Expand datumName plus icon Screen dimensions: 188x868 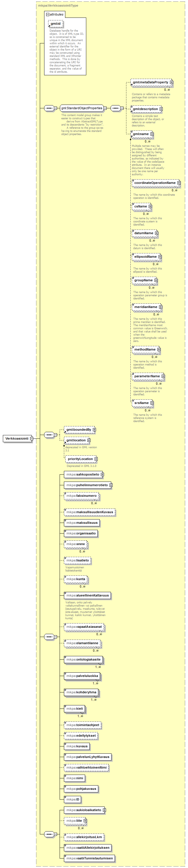click(157, 233)
